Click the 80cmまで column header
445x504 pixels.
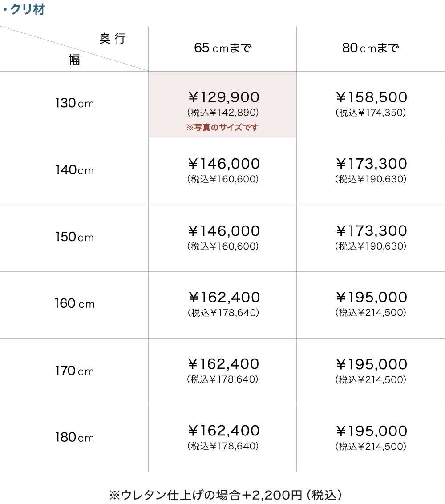click(371, 48)
